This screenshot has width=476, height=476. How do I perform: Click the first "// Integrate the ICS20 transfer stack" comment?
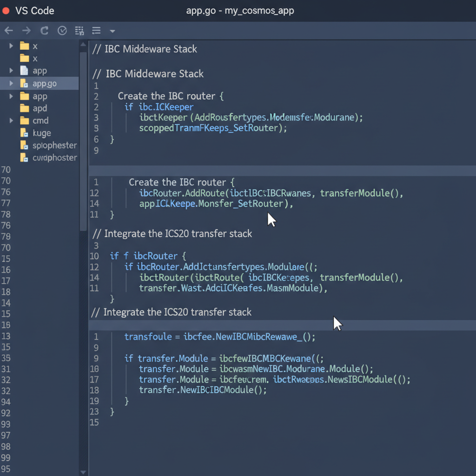pyautogui.click(x=172, y=234)
